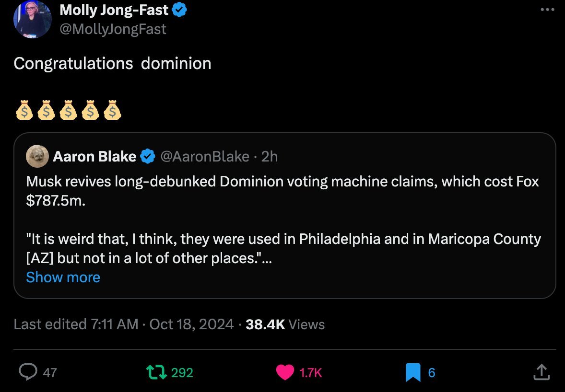The width and height of the screenshot is (565, 392).
Task: Click Molly Jong-Fast's profile picture
Action: point(32,19)
